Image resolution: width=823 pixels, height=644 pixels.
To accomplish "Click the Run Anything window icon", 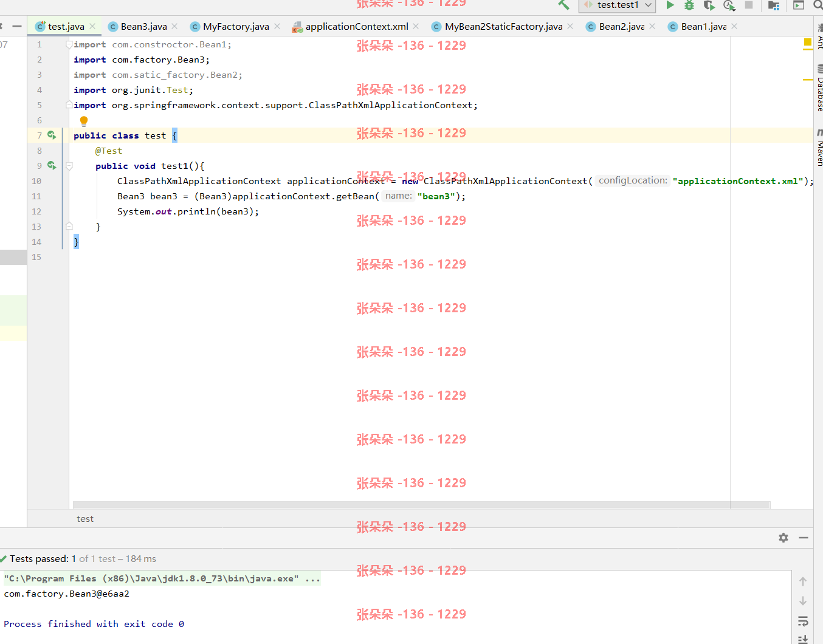I will [x=799, y=5].
